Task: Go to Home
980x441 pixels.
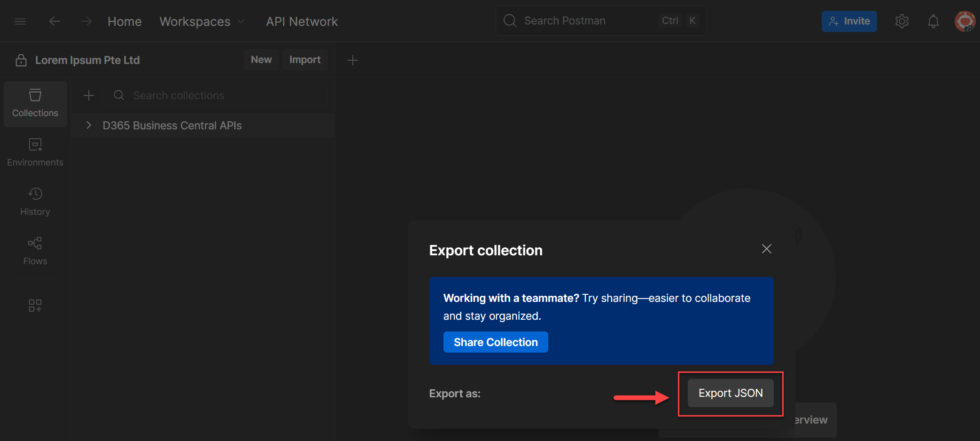Action: (124, 21)
